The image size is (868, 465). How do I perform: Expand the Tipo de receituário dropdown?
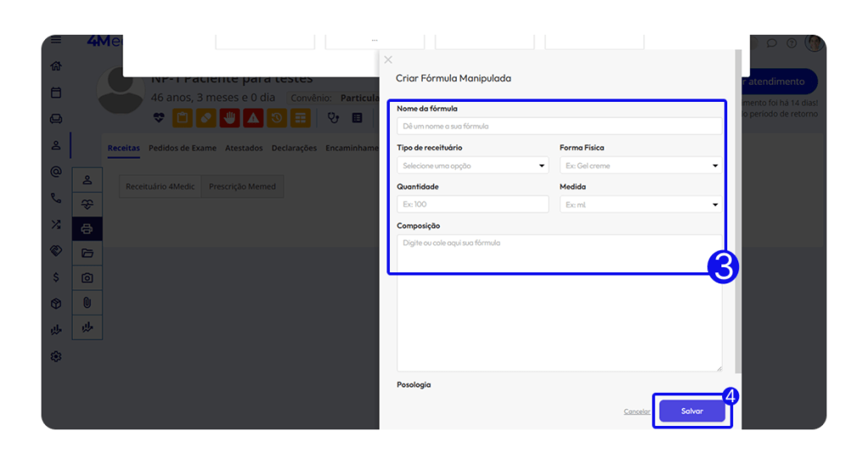472,165
